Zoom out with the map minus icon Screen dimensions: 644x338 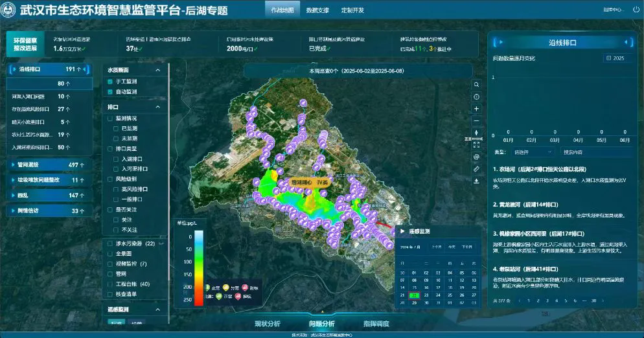tap(476, 121)
